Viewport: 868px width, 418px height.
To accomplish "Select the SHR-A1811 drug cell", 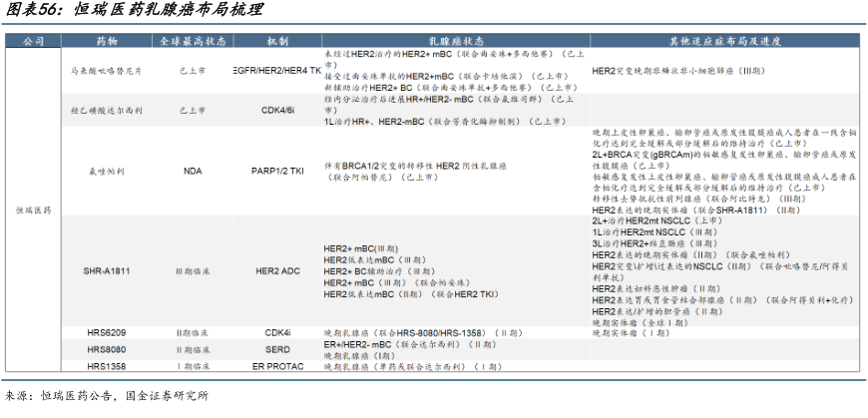I will pyautogui.click(x=107, y=271).
